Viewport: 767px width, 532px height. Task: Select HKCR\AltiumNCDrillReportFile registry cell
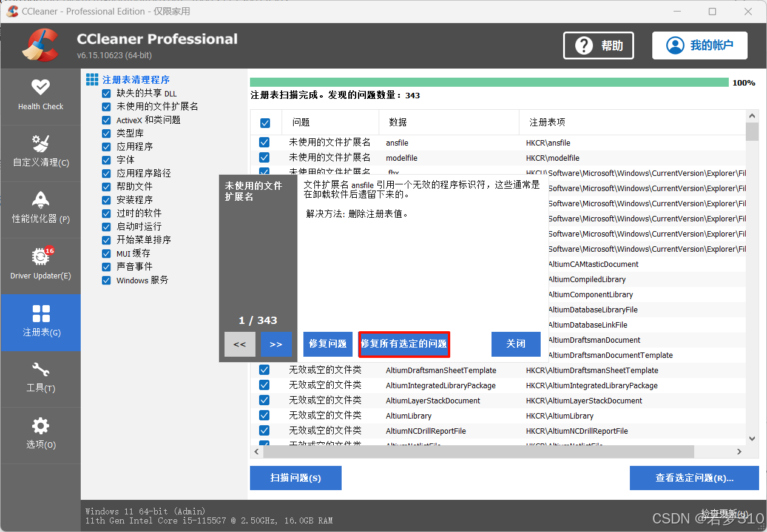pyautogui.click(x=577, y=431)
